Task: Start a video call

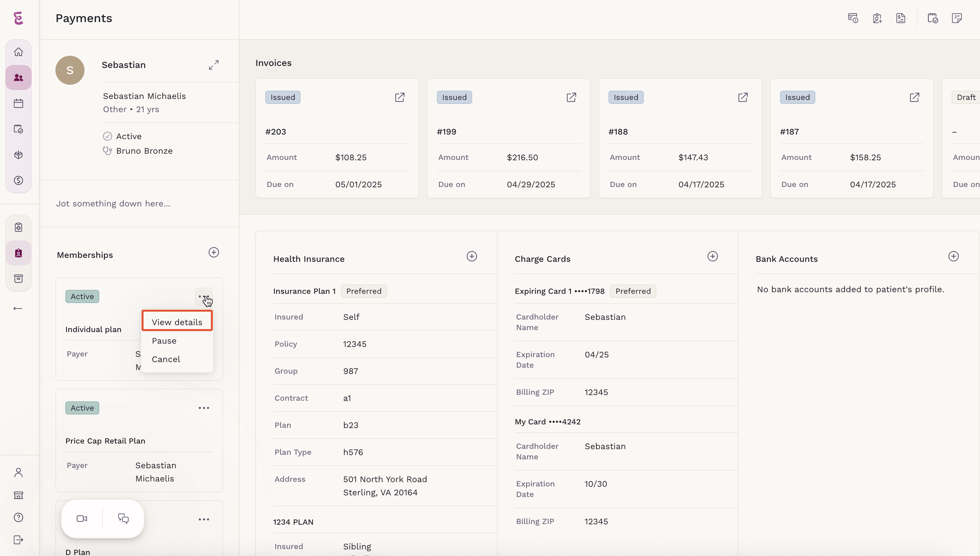Action: 82,519
